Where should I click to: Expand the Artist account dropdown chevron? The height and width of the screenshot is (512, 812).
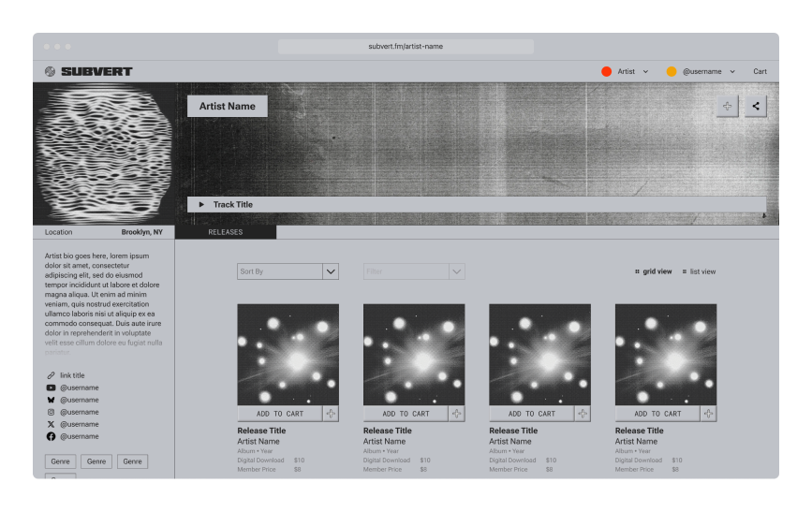pyautogui.click(x=645, y=71)
